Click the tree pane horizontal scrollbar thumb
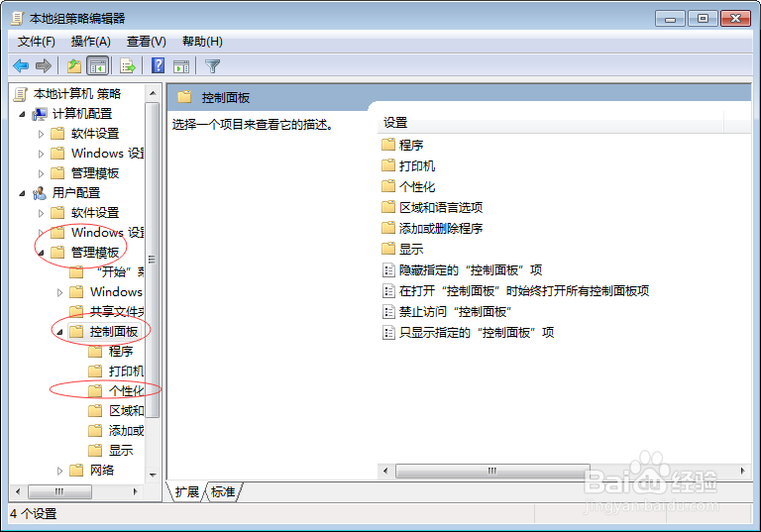The width and height of the screenshot is (761, 532). point(59,491)
